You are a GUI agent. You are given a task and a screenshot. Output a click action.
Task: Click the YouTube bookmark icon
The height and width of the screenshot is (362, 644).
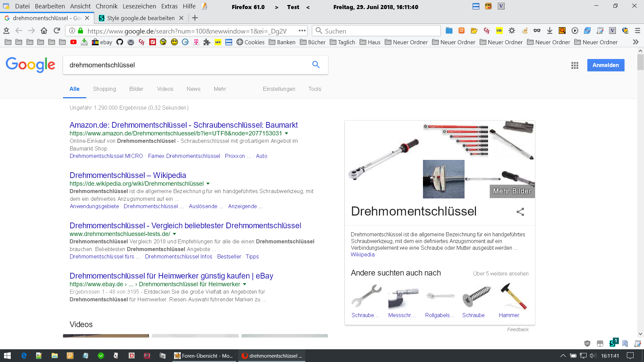click(73, 42)
